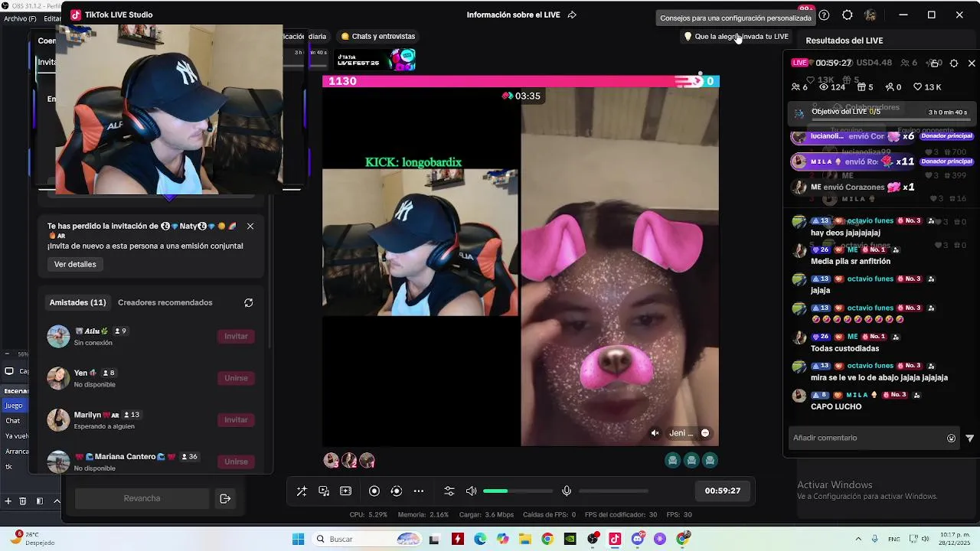Click the exit co-host icon next to Revancha
The height and width of the screenshot is (551, 980).
[x=225, y=498]
